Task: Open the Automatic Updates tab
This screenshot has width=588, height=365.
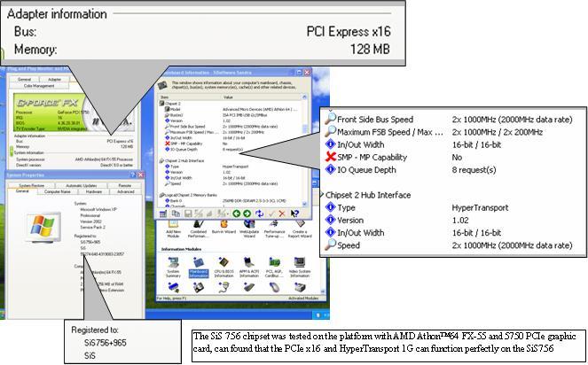Action: (82, 185)
